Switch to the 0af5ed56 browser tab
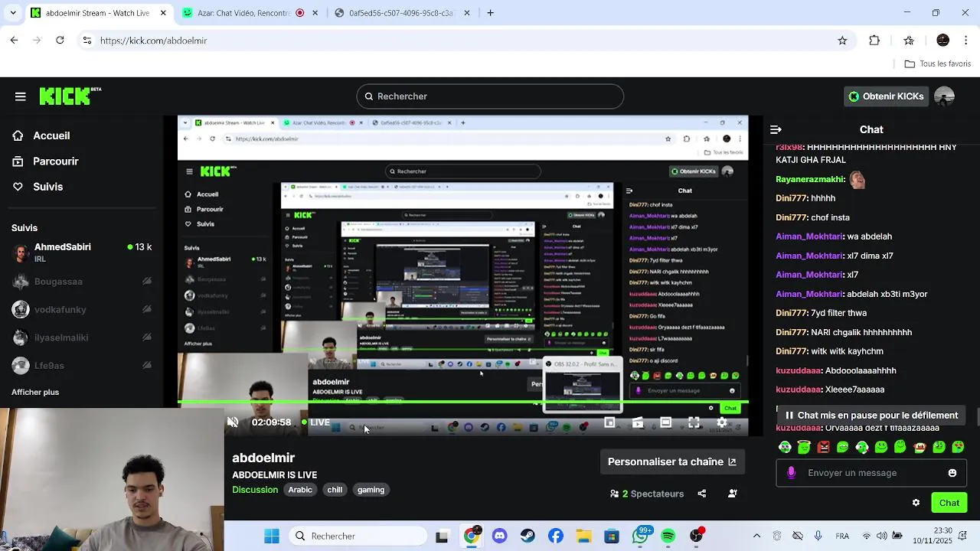 coord(400,13)
